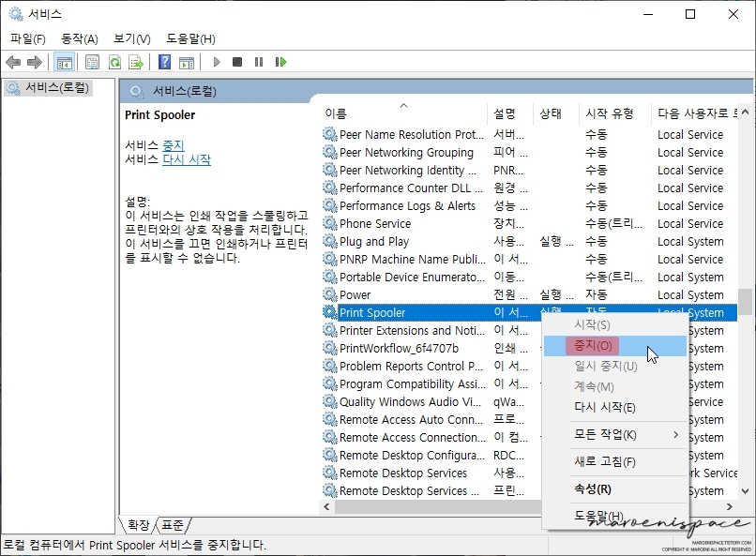This screenshot has width=756, height=556.
Task: Toggle the console tree pane icon
Action: point(63,62)
